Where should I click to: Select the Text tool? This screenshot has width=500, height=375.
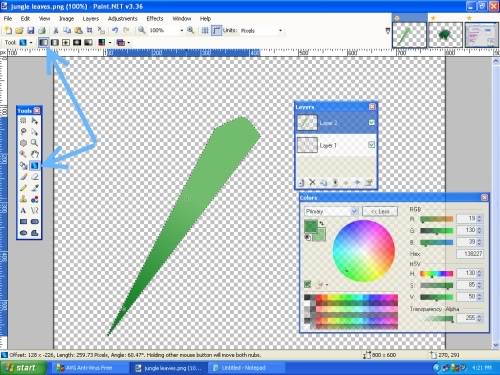pos(23,210)
